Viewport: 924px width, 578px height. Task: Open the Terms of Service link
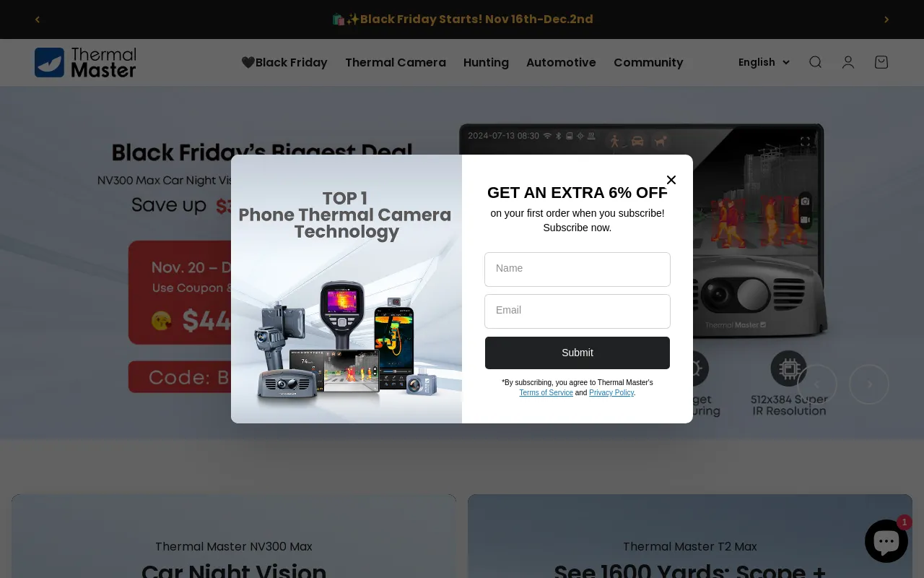pyautogui.click(x=546, y=393)
